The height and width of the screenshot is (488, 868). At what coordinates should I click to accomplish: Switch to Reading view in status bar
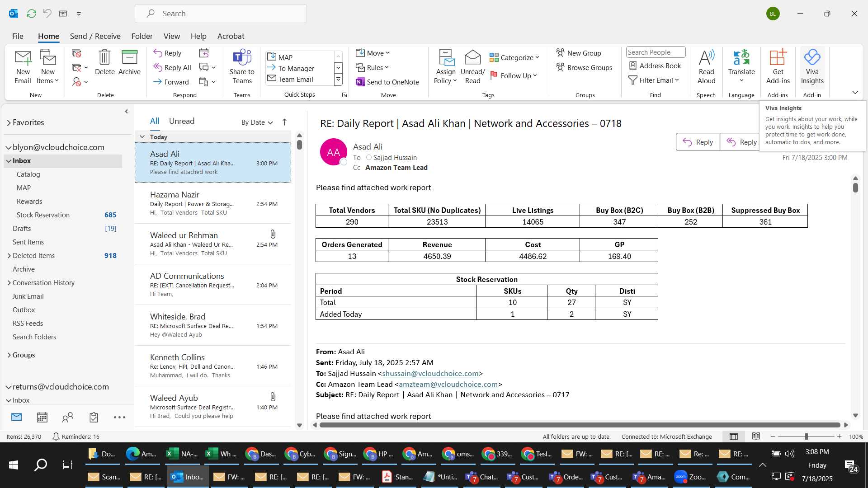(x=756, y=436)
